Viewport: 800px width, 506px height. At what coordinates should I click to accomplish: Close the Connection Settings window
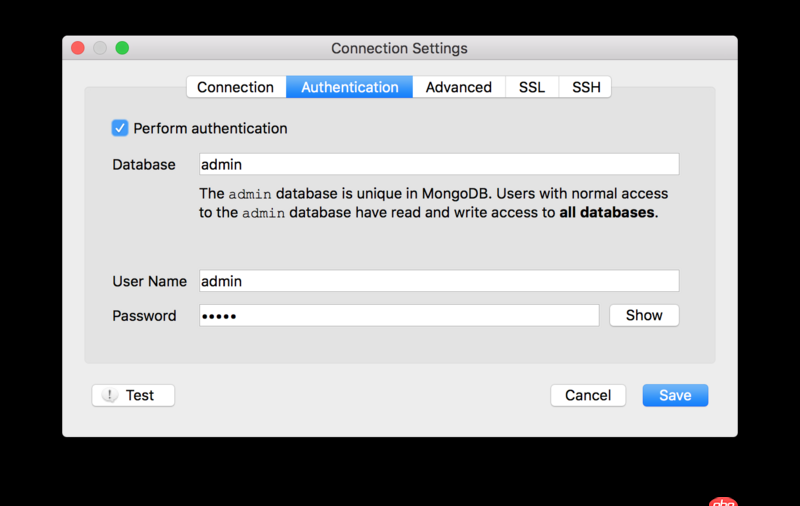point(78,48)
